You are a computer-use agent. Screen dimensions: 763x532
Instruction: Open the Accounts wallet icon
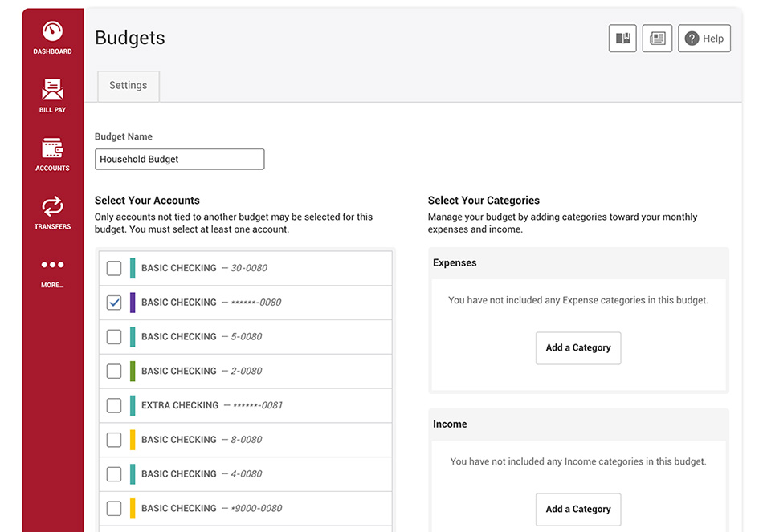click(52, 148)
